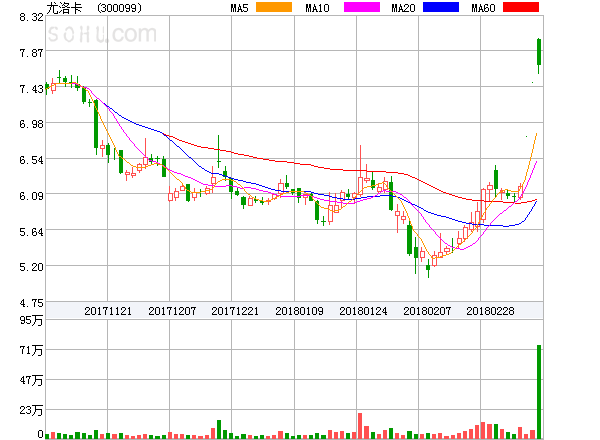Click the 7.43 price axis label

[x=31, y=89]
